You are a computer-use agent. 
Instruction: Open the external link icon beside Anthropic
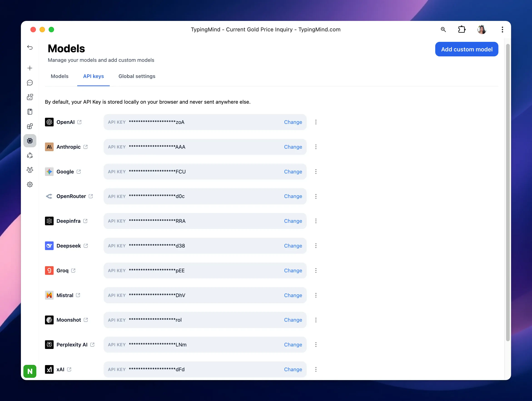click(85, 147)
